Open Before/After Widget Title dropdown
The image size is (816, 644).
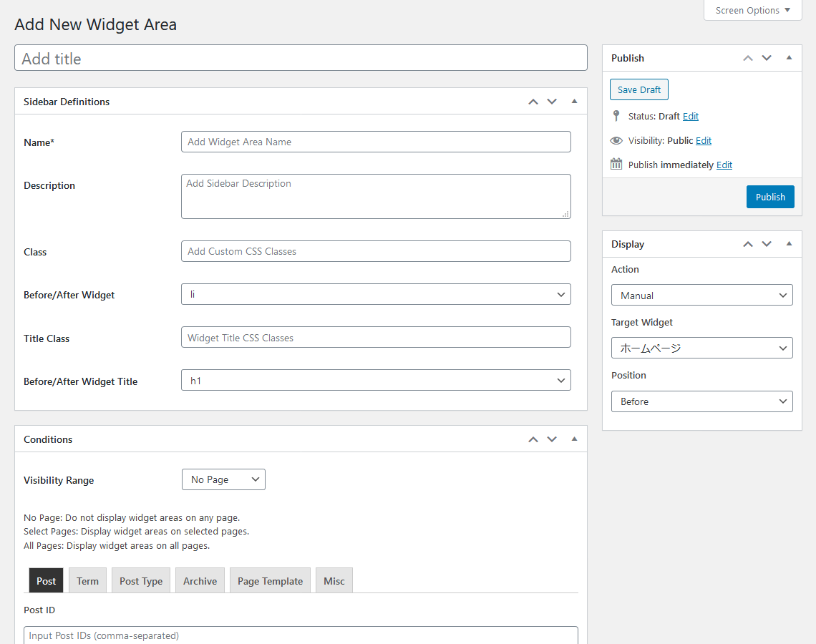pos(376,380)
